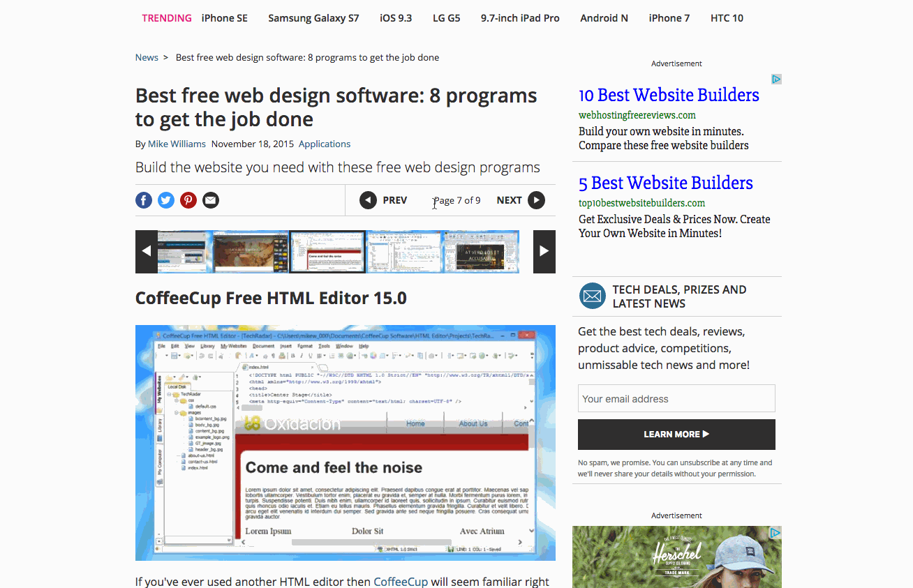Click the left arrow of thumbnail carousel
The width and height of the screenshot is (913, 588).
point(146,251)
